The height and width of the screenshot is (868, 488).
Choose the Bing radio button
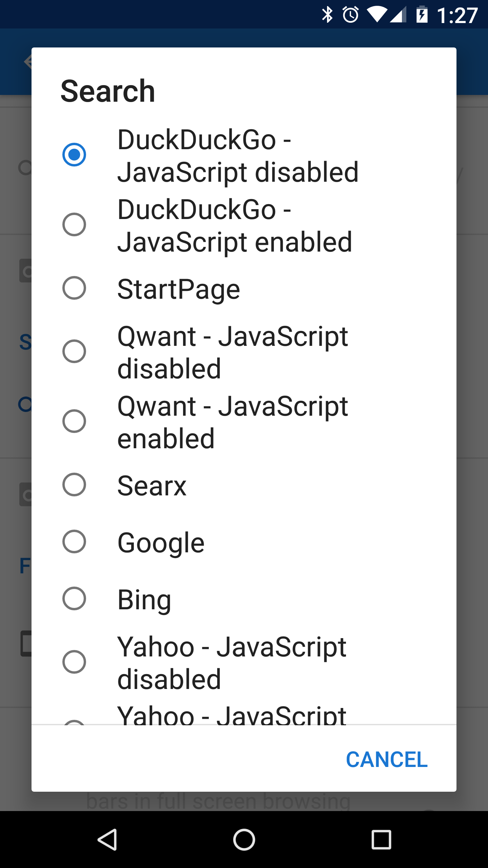[x=74, y=598]
